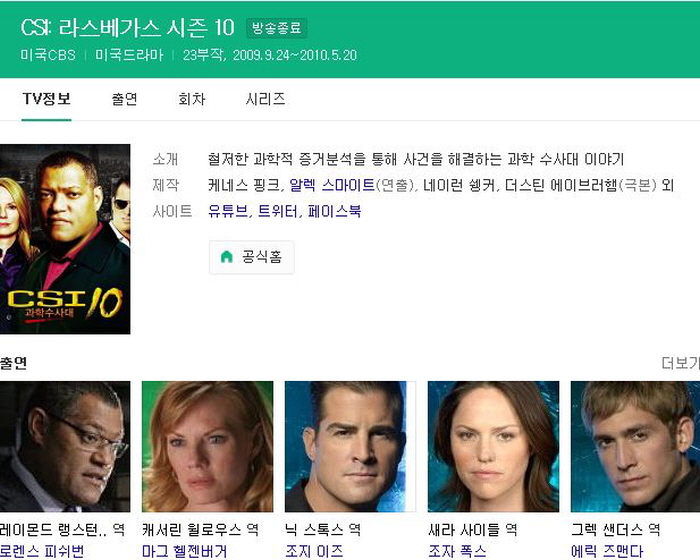Click the 방송종료 status badge
Screen dimensions: 700x560
(x=277, y=28)
